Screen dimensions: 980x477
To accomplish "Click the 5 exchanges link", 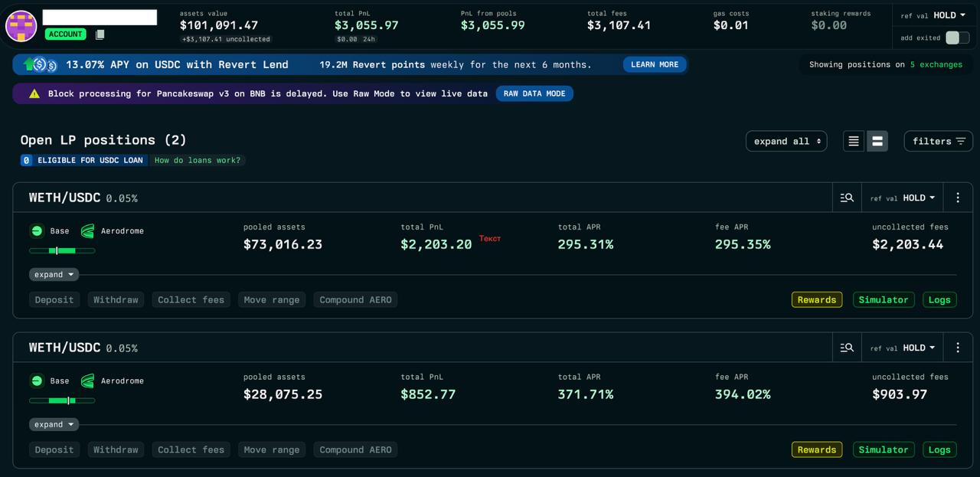I will pyautogui.click(x=936, y=64).
